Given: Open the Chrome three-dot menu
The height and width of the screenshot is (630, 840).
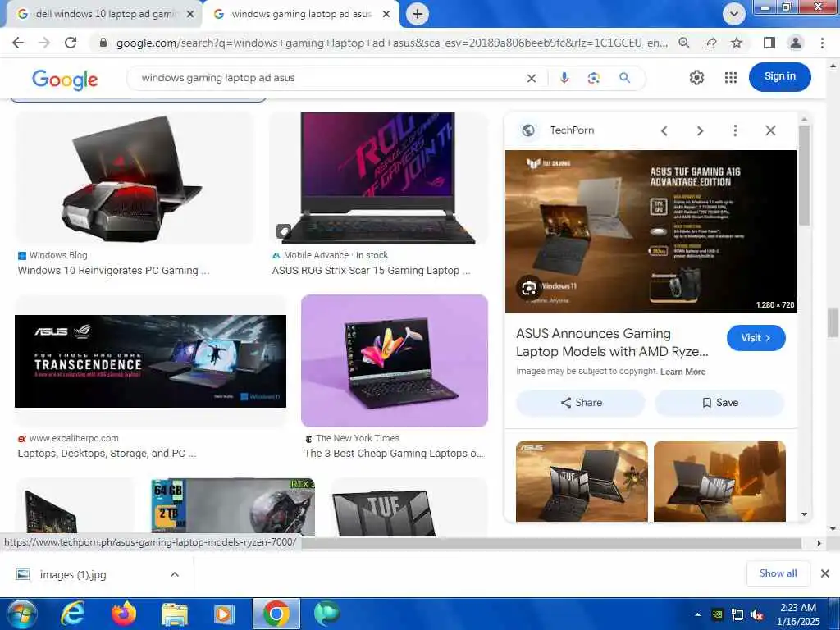Looking at the screenshot, I should [x=822, y=43].
